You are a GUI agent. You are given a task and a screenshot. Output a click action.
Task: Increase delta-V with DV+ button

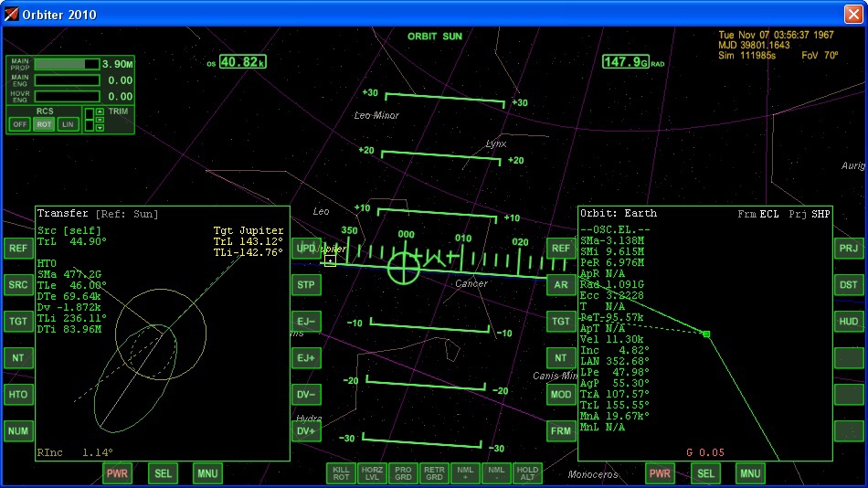[306, 431]
